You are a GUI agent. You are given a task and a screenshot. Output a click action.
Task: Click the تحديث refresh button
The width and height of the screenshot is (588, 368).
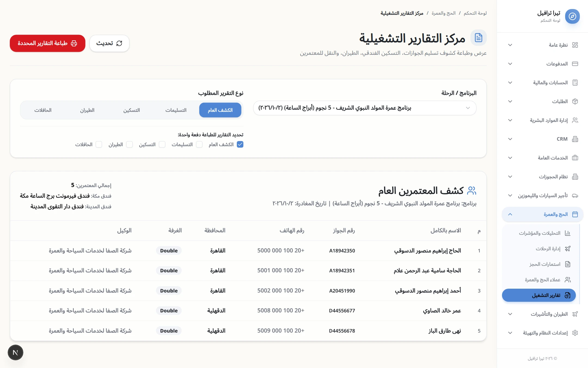click(109, 43)
